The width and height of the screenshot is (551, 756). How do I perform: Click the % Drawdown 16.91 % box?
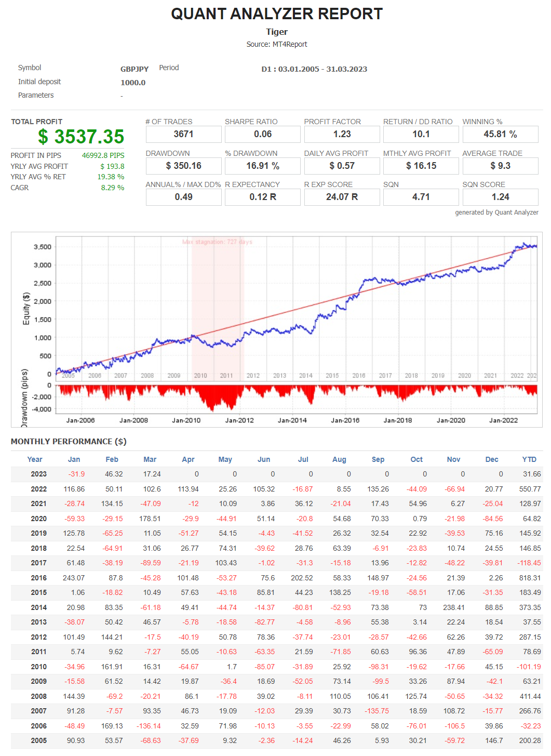point(262,166)
